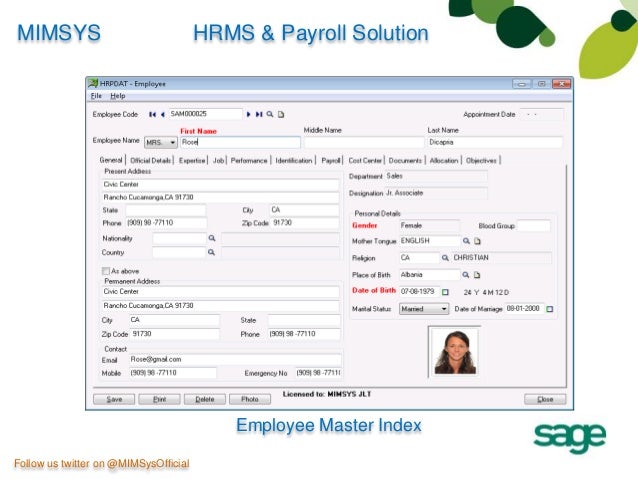Open the Performance tab
This screenshot has height=479, width=638.
tap(249, 160)
